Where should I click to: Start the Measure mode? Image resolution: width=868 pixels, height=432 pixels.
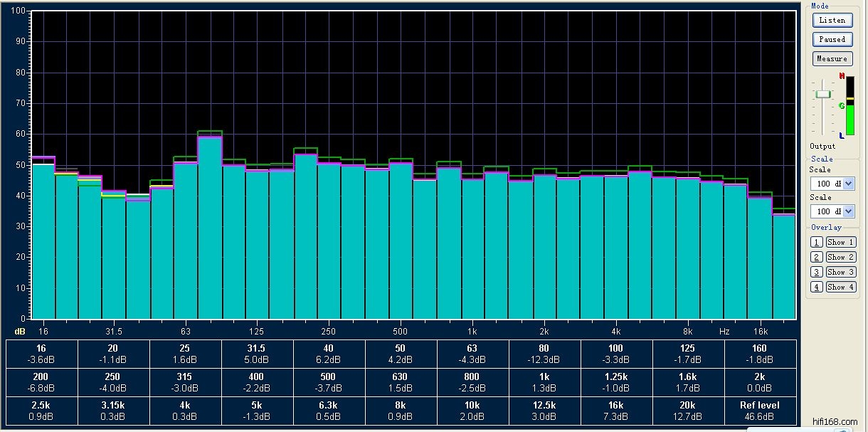click(832, 59)
